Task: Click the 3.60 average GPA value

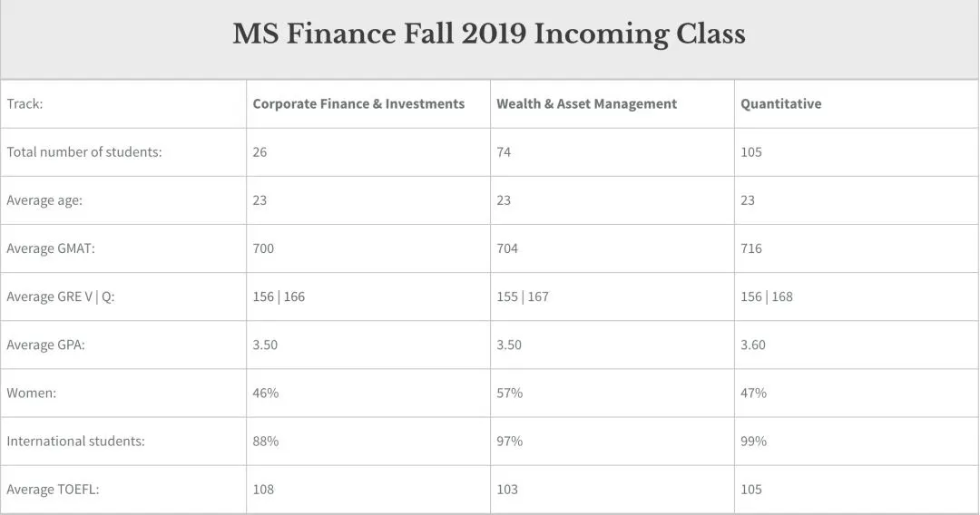Action: [x=753, y=345]
